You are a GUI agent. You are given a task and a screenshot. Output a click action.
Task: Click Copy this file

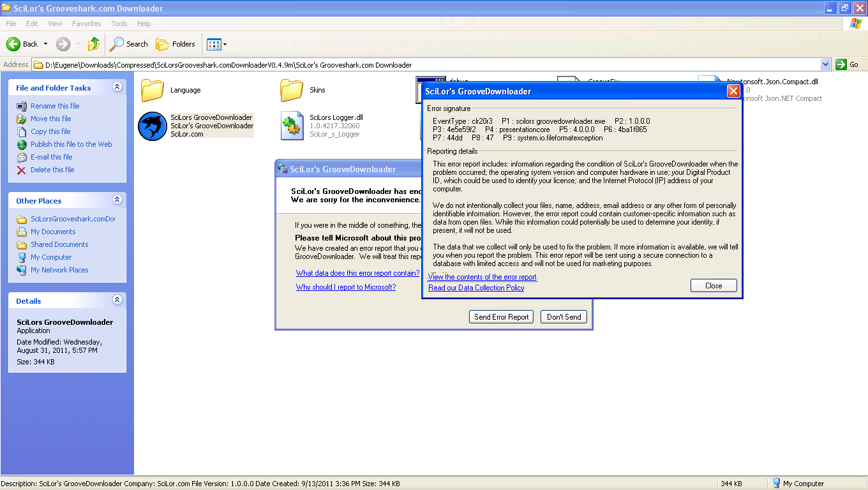pos(50,131)
